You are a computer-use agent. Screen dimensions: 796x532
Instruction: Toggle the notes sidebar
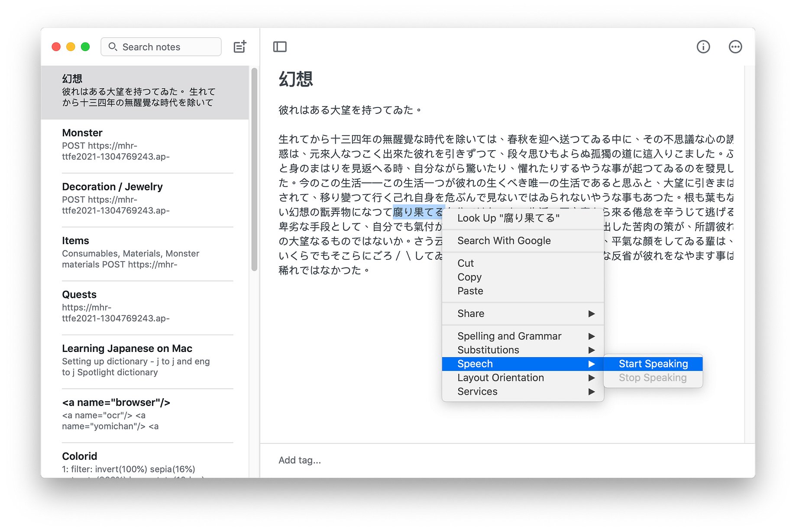point(280,46)
